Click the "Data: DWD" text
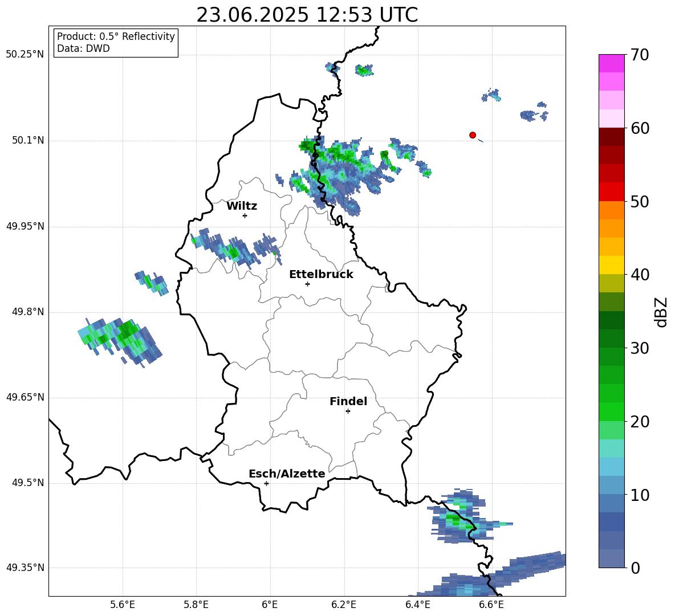 click(83, 48)
